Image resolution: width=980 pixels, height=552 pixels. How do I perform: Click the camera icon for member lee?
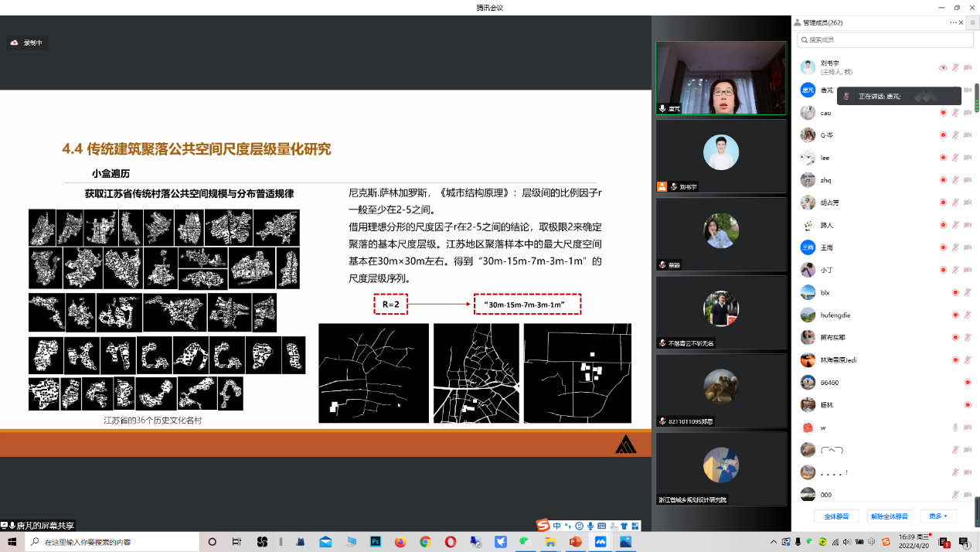pos(967,158)
